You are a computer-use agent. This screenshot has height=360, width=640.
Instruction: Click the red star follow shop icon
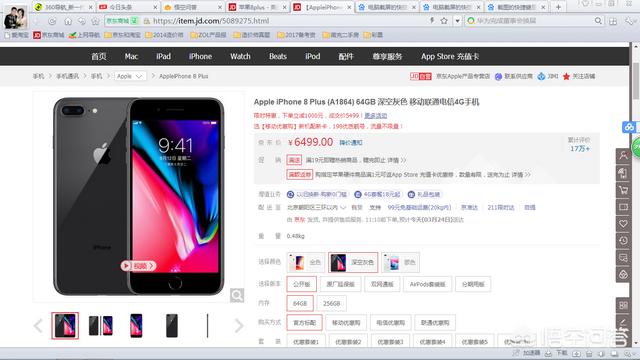pyautogui.click(x=566, y=76)
